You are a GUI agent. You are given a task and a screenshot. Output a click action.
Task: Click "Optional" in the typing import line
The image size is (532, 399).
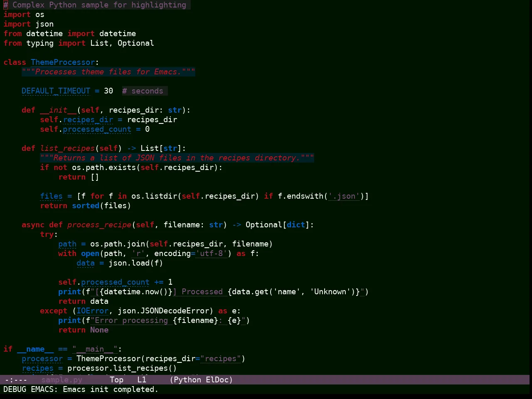click(x=135, y=43)
